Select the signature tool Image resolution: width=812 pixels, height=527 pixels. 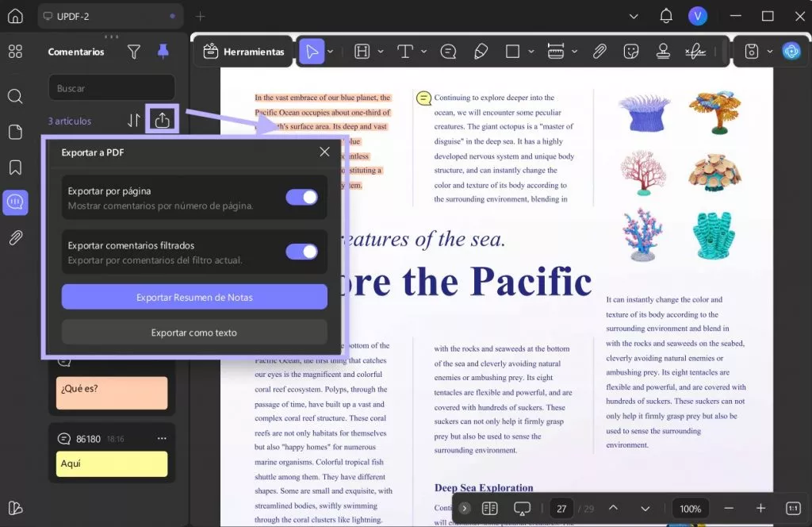[x=695, y=52]
